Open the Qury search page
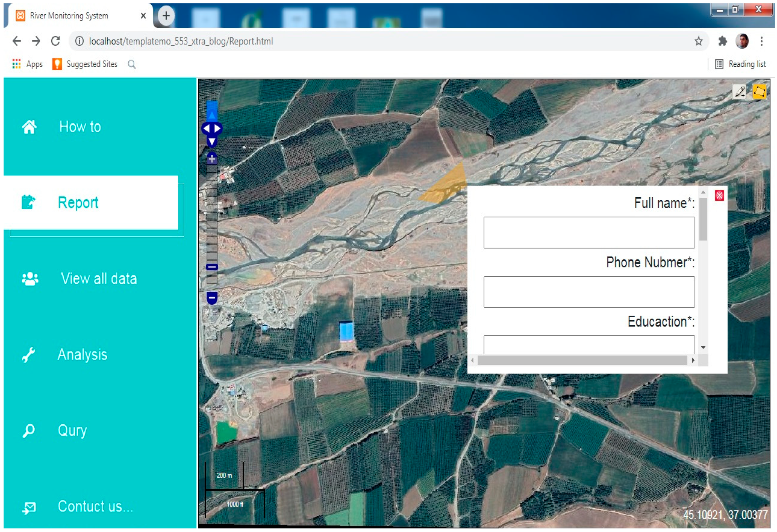Image resolution: width=777 pixels, height=532 pixels. point(72,430)
